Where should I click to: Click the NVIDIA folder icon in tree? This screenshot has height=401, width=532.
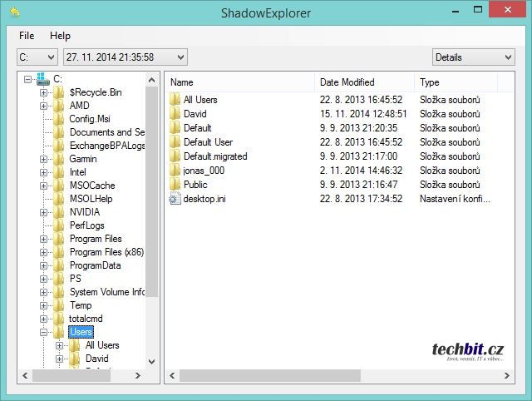(59, 212)
